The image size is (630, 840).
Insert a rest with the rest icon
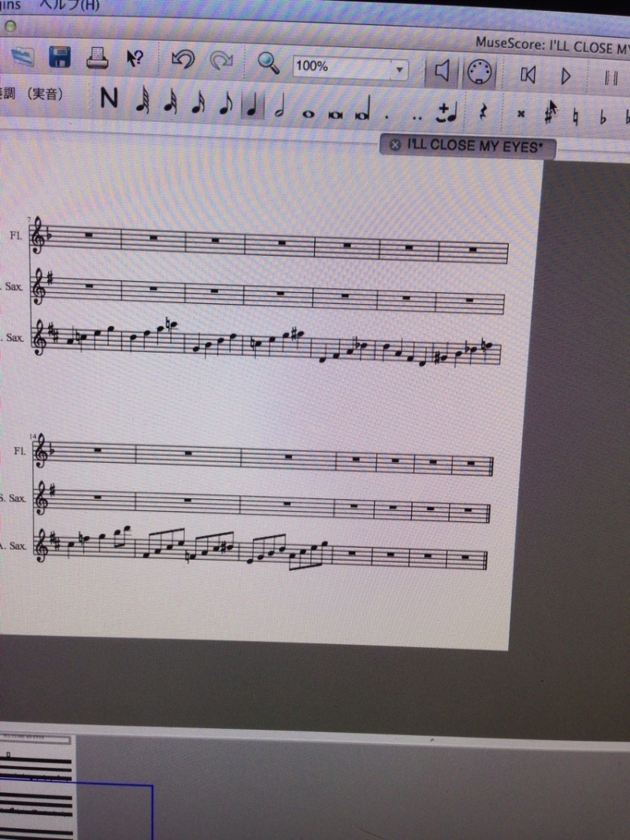[x=484, y=113]
